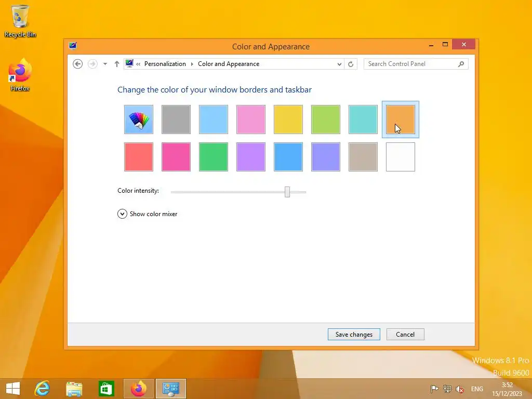
Task: Refresh the Control Panel page
Action: [x=351, y=64]
